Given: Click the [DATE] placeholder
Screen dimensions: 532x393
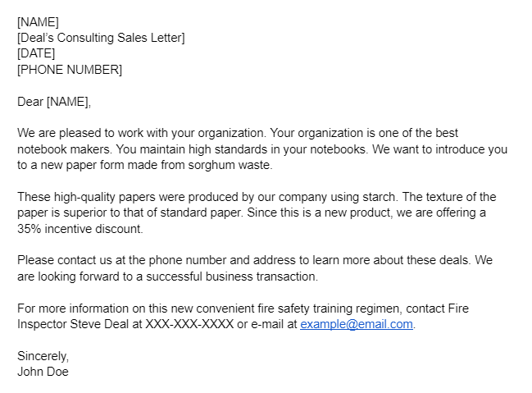Looking at the screenshot, I should 36,53.
